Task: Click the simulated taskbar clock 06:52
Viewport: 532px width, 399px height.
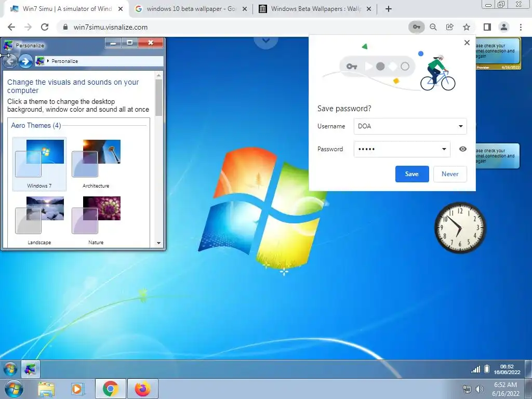Action: point(507,369)
